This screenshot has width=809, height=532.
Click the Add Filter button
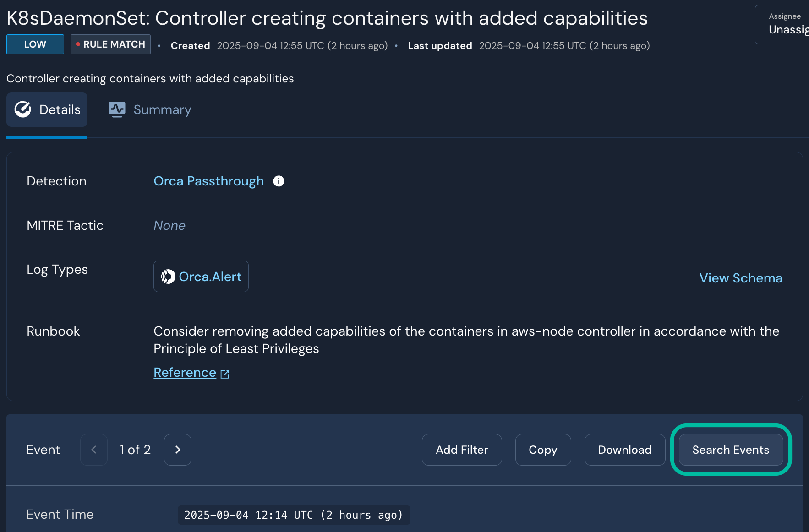pos(462,450)
